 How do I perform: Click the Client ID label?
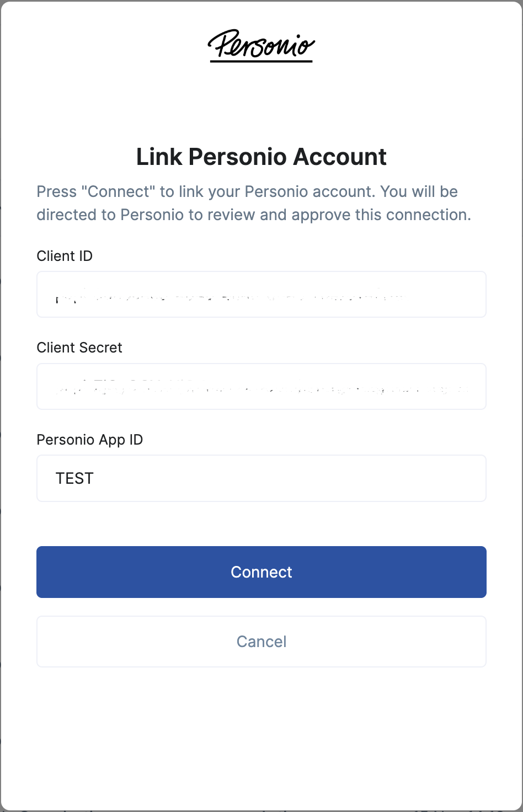click(x=65, y=255)
